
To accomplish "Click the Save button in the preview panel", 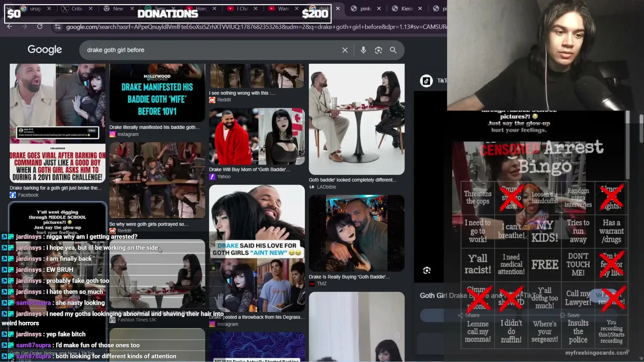I will 570,315.
